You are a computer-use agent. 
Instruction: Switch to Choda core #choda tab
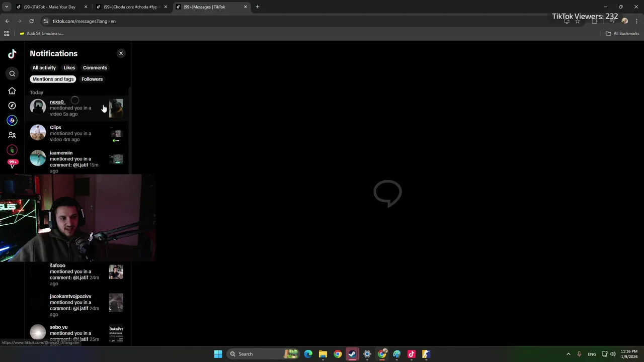[131, 7]
